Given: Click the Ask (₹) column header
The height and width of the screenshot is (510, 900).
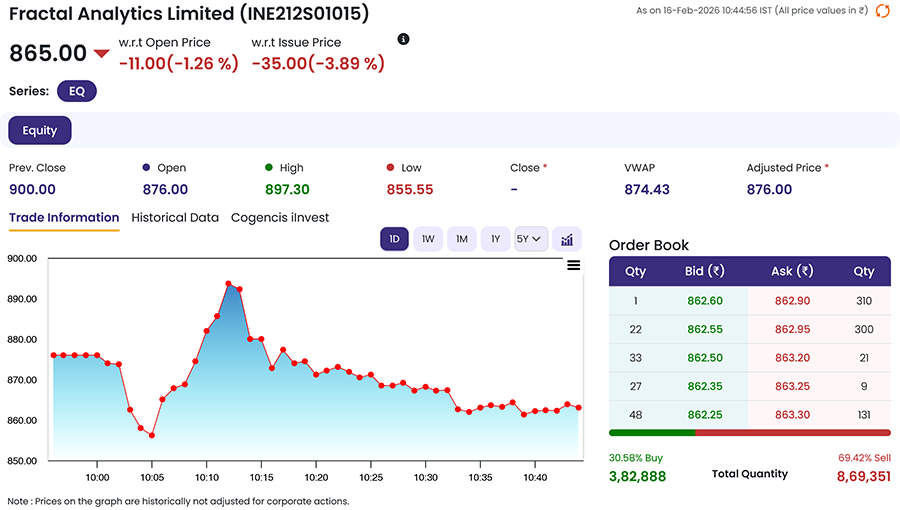Looking at the screenshot, I should 792,271.
